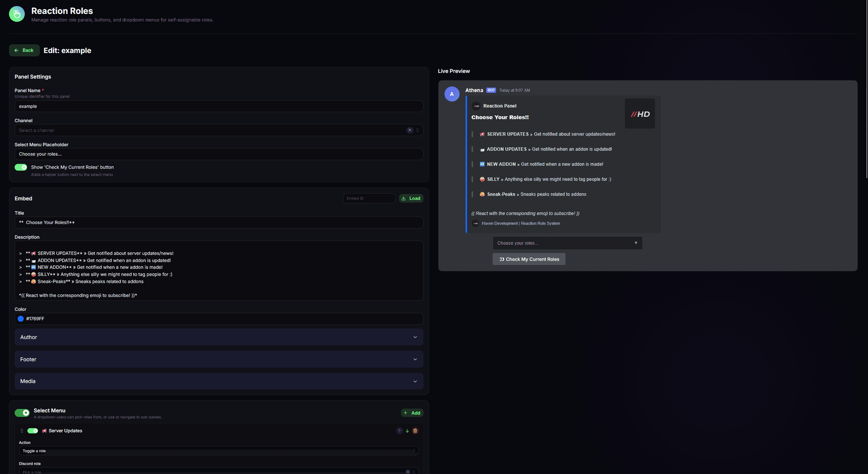
Task: Click the Reaction Panel author icon
Action: point(476,106)
